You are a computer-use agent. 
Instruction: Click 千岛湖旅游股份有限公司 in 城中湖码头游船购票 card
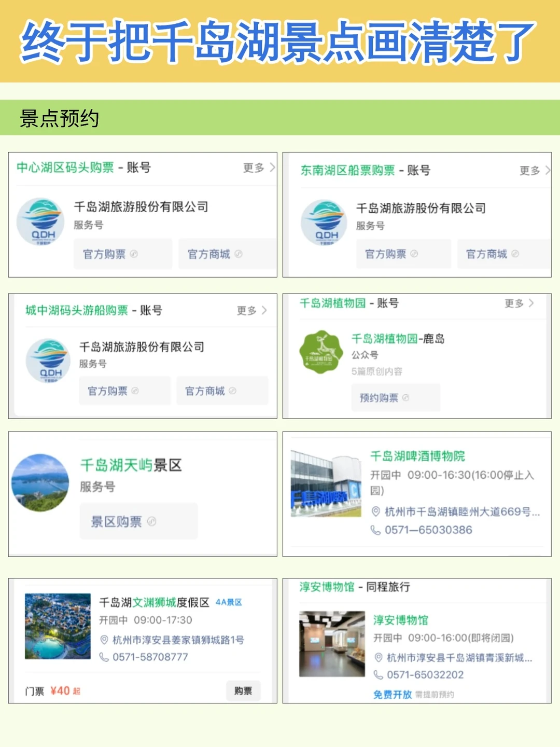click(142, 347)
